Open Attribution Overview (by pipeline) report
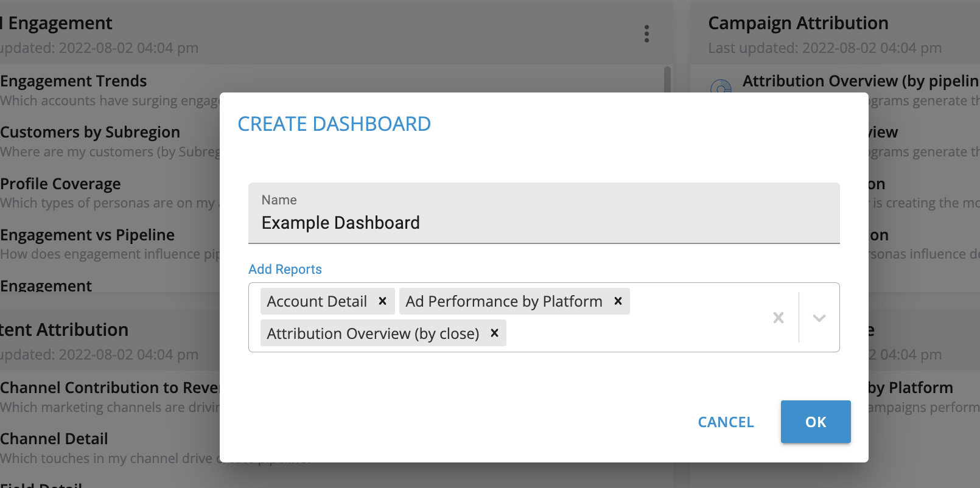Screen dimensions: 980x488 pos(861,81)
